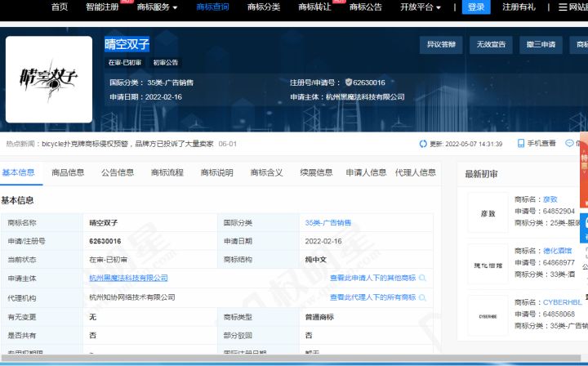Switch to the 代理人信息 tab
Viewport: 588px width, 366px height.
(x=416, y=172)
